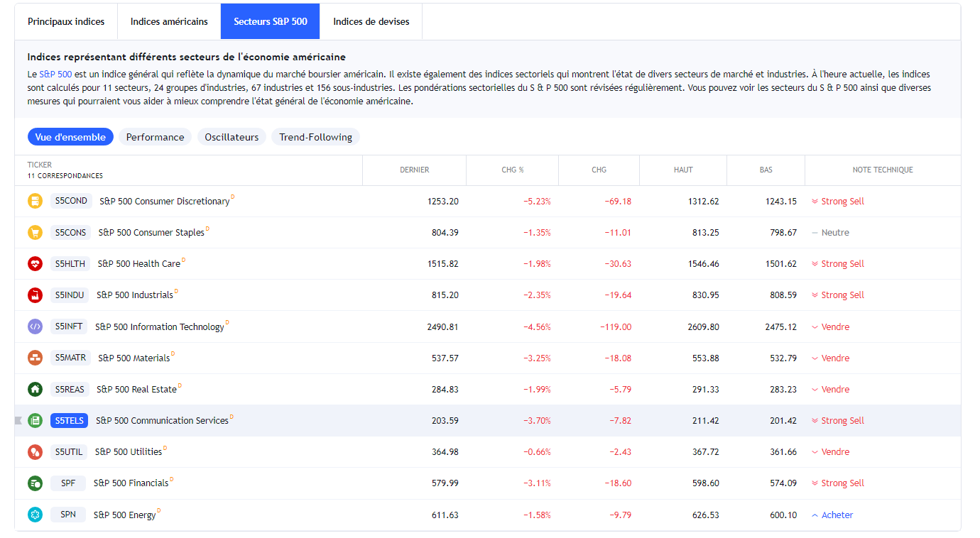
Task: Click the Consumer Staples cart icon
Action: [x=35, y=233]
